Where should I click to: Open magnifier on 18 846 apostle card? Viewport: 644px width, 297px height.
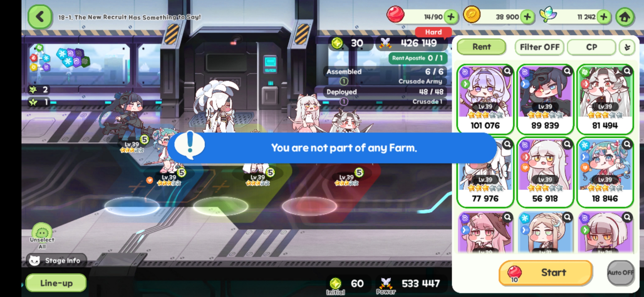coord(627,144)
